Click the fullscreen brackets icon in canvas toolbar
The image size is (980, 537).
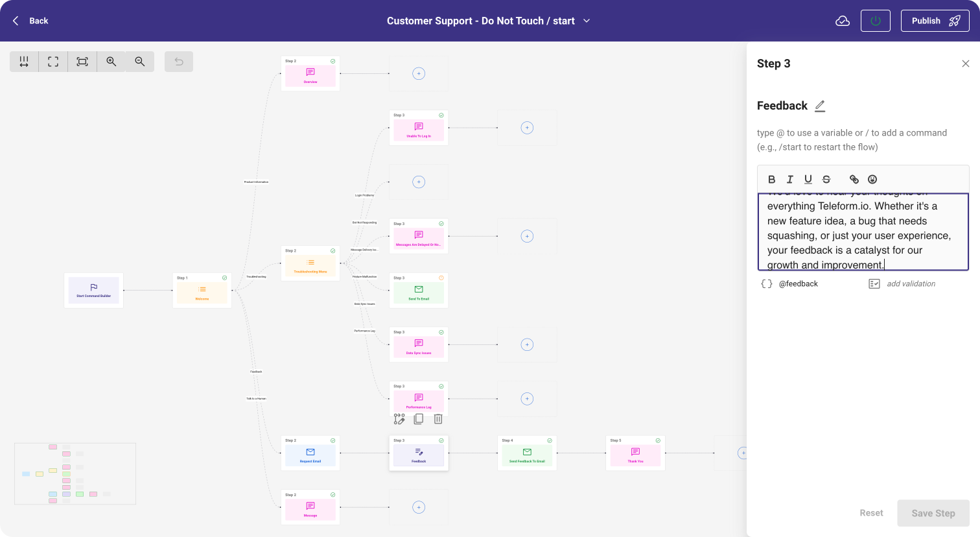[x=53, y=62]
